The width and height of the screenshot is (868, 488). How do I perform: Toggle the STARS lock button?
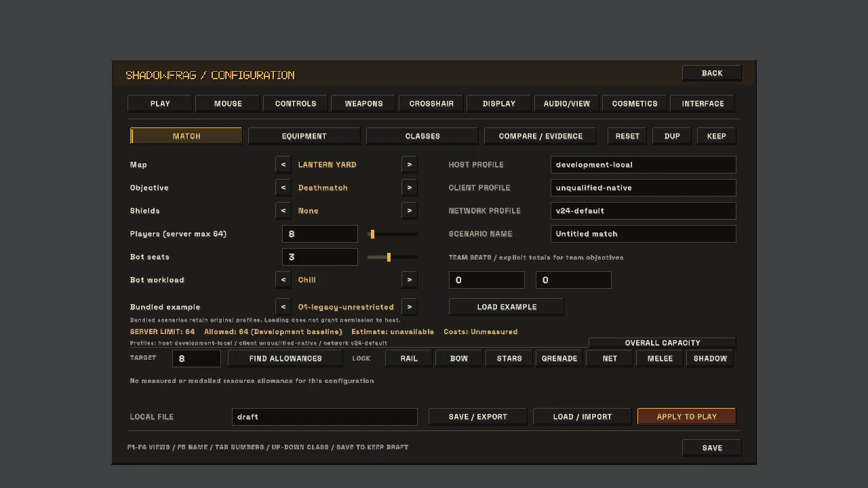tap(509, 359)
